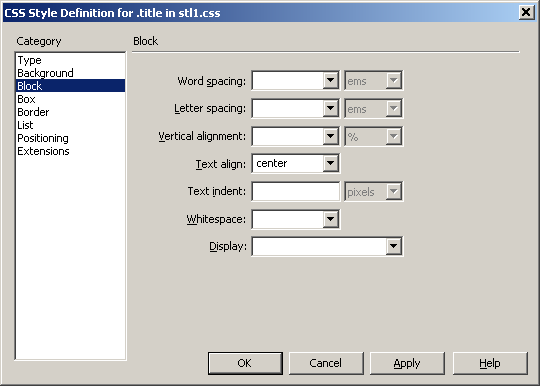Open the Vertical alignment percent units dropdown
Viewport: 540px width, 386px height.
click(373, 136)
